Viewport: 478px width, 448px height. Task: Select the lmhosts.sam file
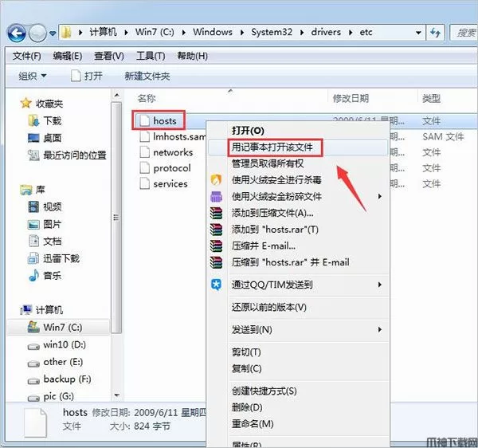click(x=173, y=136)
